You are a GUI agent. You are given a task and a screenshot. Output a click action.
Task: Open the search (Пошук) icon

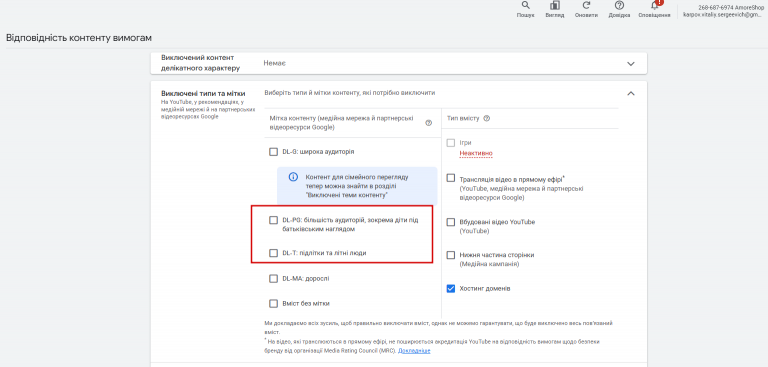pos(526,5)
